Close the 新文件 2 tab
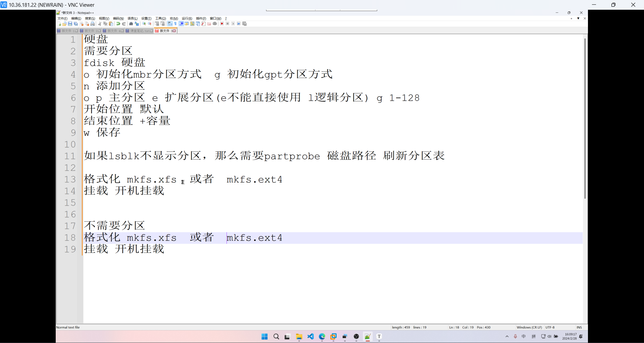 point(99,31)
